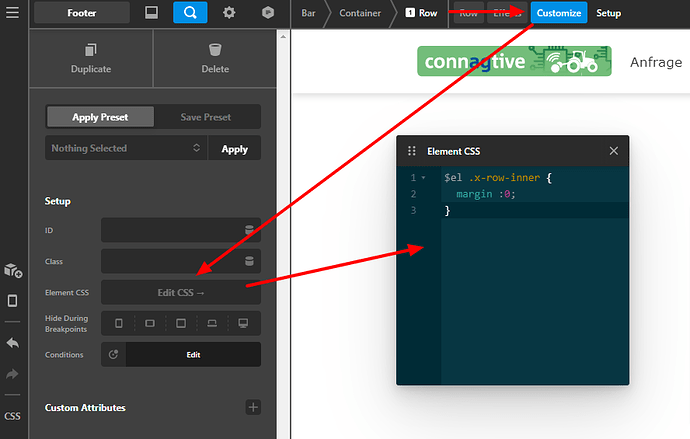Open the Nothing Selected preset dropdown
Viewport: 690px width, 439px height.
pos(126,148)
